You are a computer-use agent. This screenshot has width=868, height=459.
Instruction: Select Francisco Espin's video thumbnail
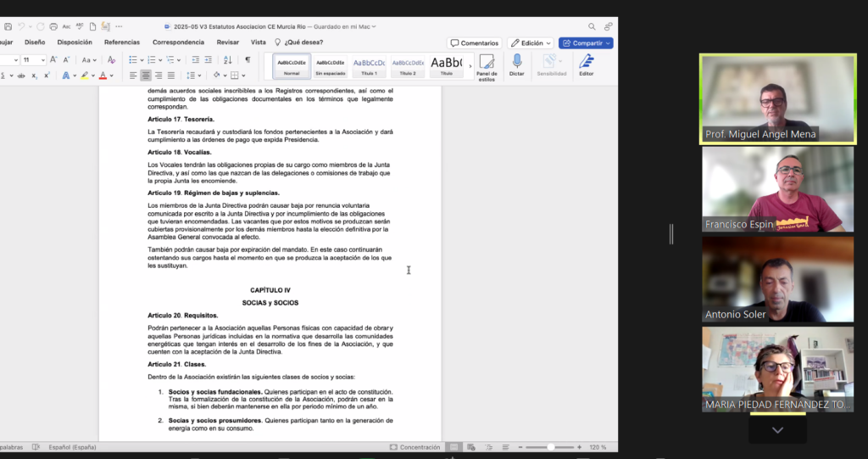pyautogui.click(x=777, y=190)
